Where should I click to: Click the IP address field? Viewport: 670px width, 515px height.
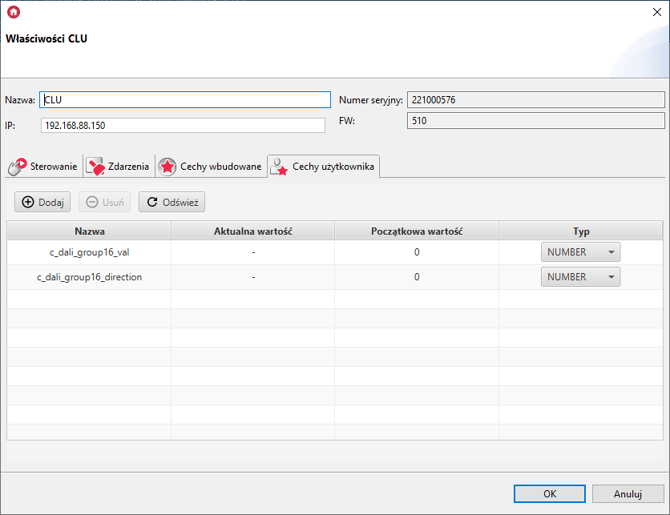pos(182,125)
